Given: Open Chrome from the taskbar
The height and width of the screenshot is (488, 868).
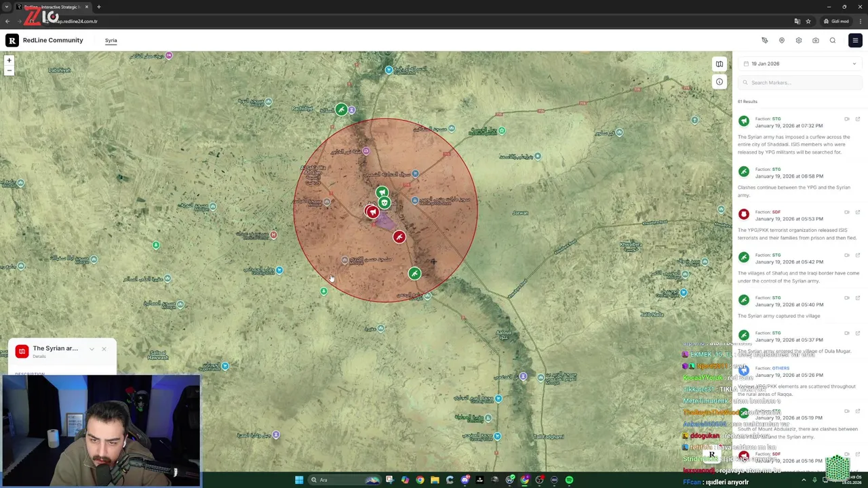Looking at the screenshot, I should (420, 480).
